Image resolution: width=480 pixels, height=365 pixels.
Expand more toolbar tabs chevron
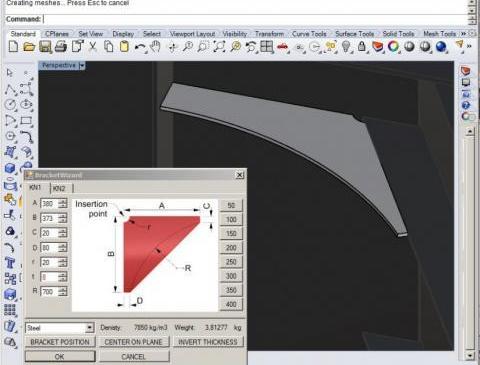pyautogui.click(x=464, y=34)
